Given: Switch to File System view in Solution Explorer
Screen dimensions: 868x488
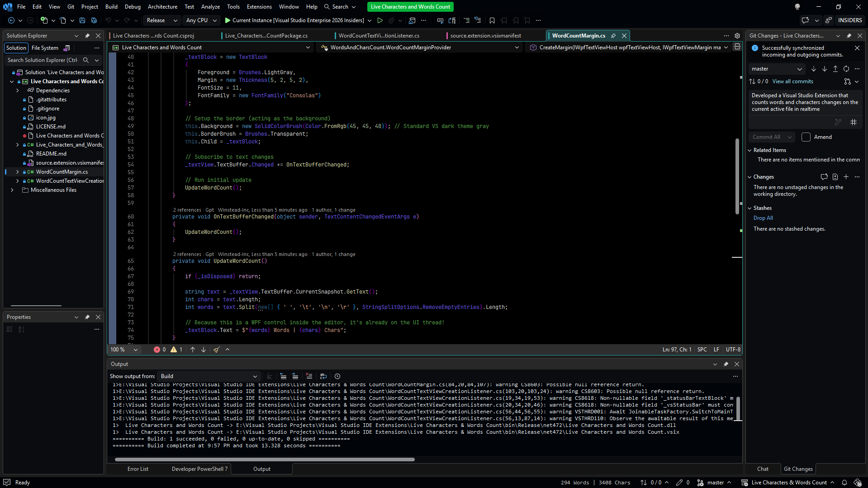Looking at the screenshot, I should pyautogui.click(x=45, y=48).
